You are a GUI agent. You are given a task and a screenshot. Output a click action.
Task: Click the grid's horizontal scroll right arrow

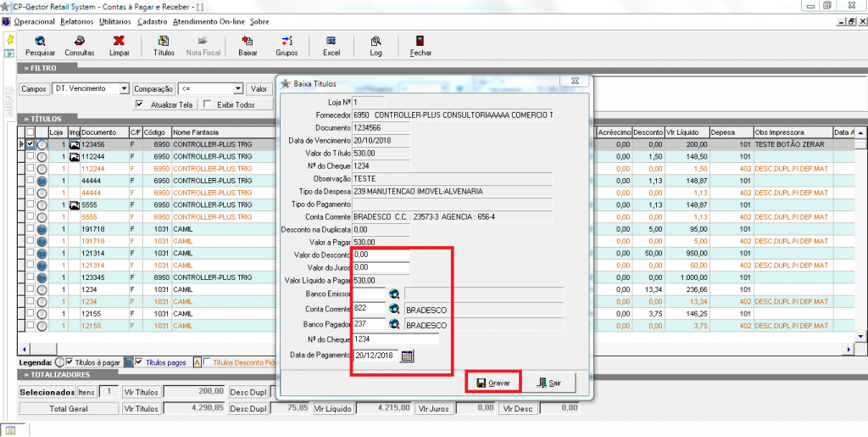coord(849,349)
